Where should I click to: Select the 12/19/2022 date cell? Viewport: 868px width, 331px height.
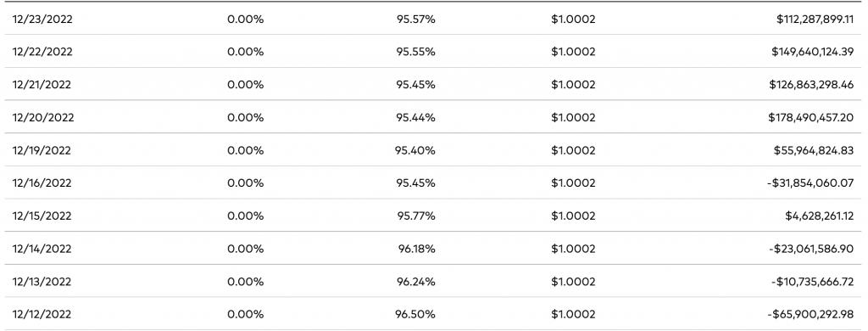(42, 150)
